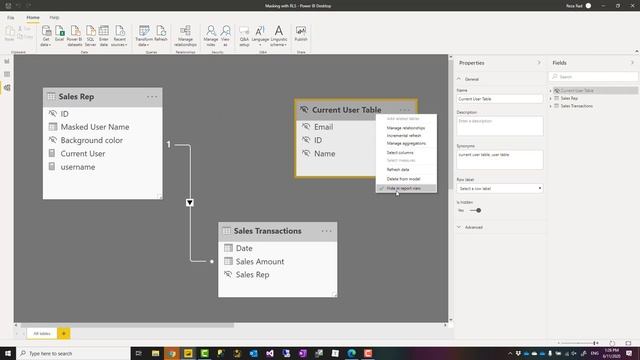640x360 pixels.
Task: Open Windows Start menu
Action: tap(7, 353)
